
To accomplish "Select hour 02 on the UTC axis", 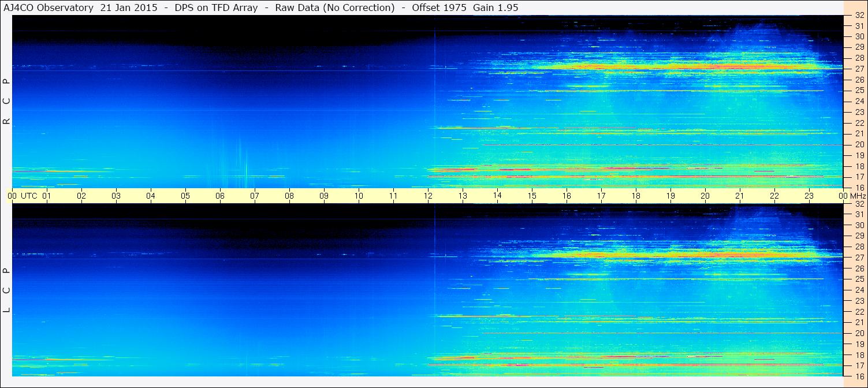I will 81,196.
